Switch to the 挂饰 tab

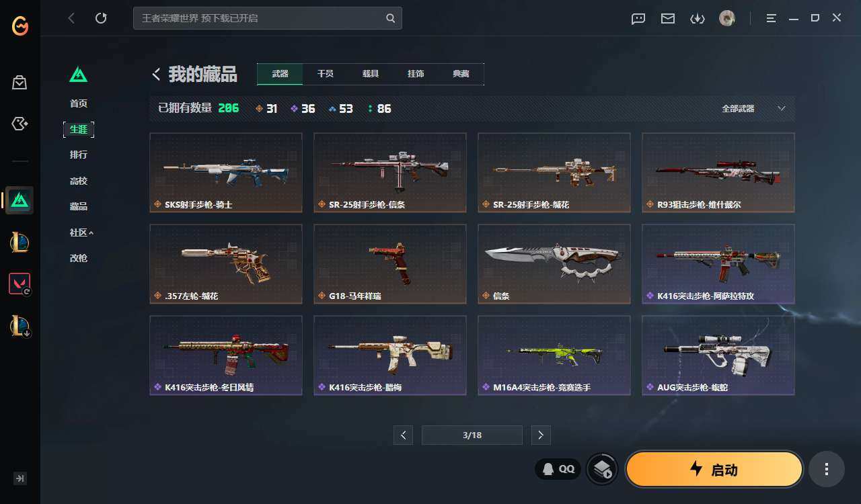click(416, 74)
